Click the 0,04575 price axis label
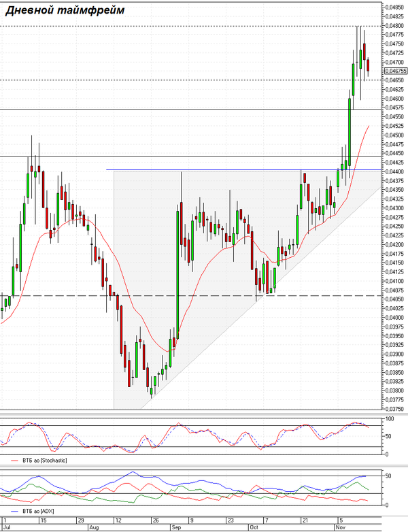This screenshot has width=408, height=532. pyautogui.click(x=394, y=107)
